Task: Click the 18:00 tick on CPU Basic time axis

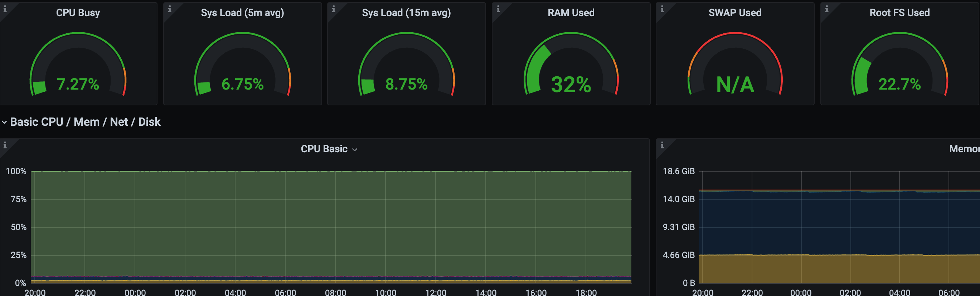Action: click(x=586, y=292)
